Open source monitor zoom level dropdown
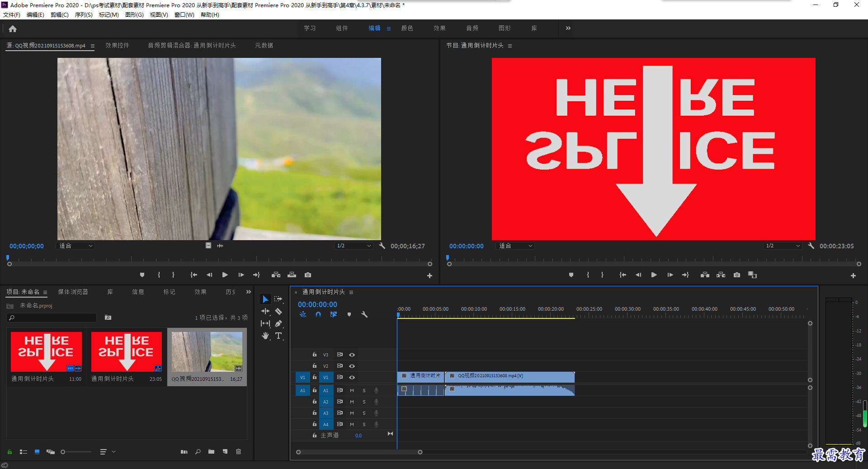This screenshot has width=868, height=469. pos(75,246)
